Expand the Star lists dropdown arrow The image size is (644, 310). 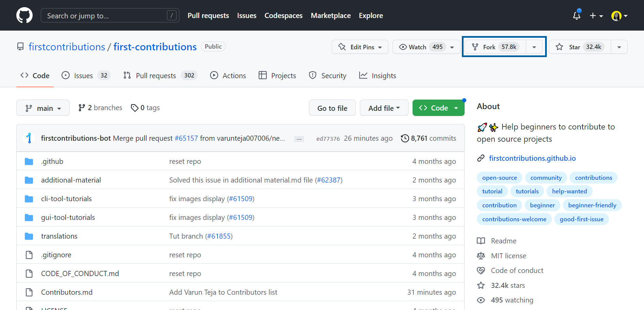pos(619,47)
